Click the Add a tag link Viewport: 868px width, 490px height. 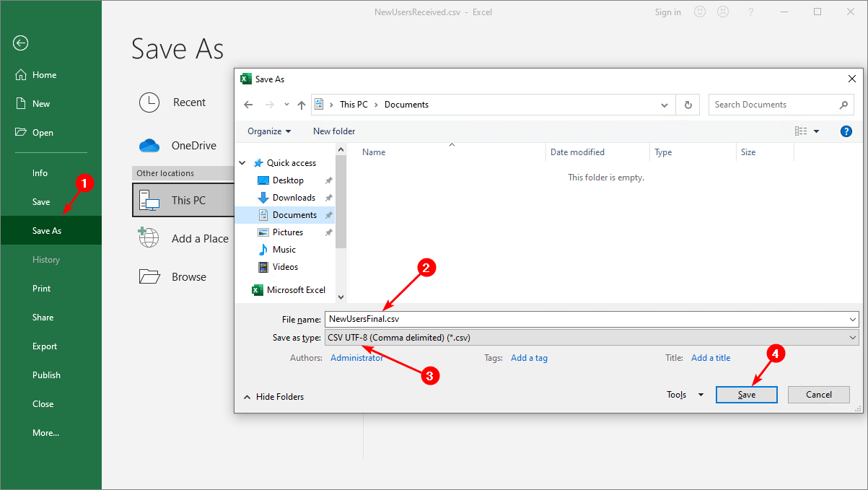pyautogui.click(x=529, y=357)
